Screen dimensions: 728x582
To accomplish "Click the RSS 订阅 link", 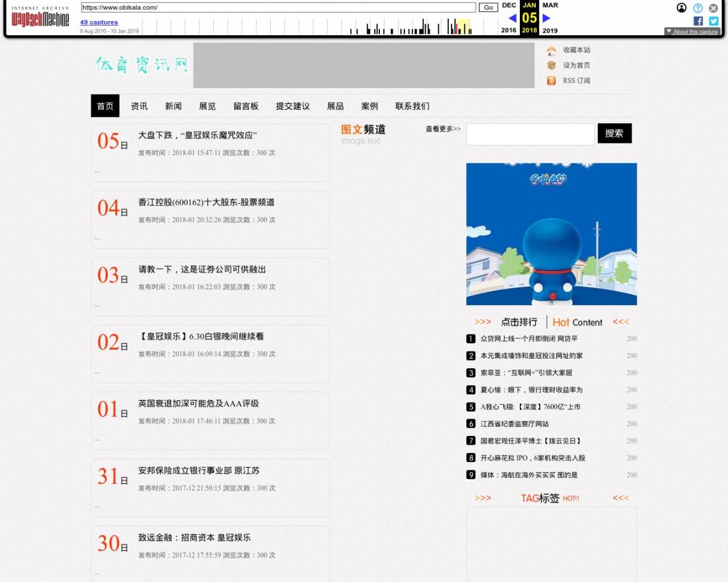I will pos(577,81).
